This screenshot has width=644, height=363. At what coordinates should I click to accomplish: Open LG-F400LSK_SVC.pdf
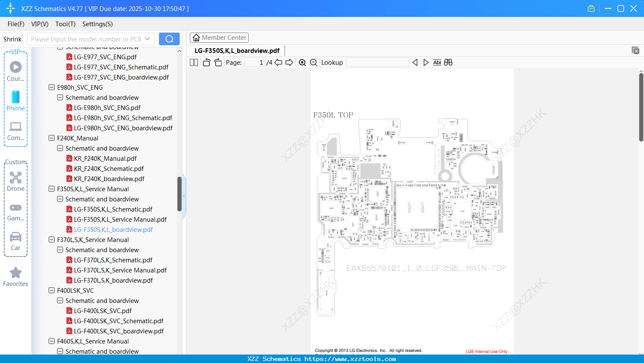[x=103, y=311]
